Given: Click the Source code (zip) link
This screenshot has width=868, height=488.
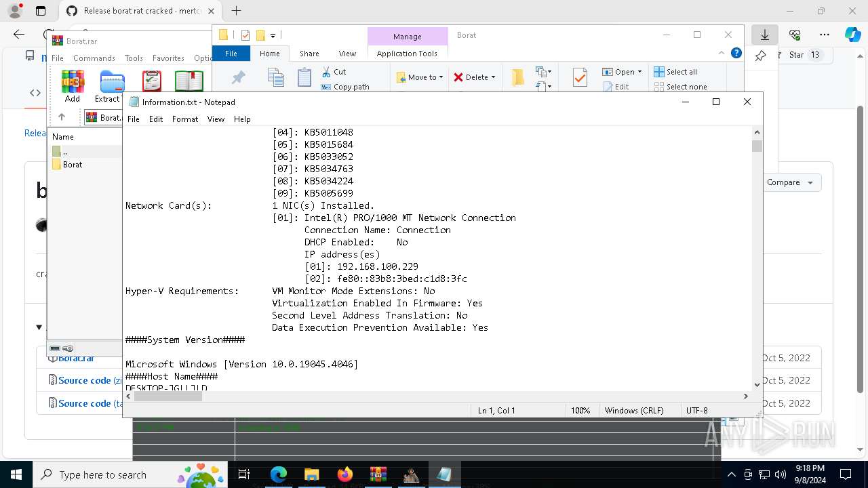Looking at the screenshot, I should tap(90, 380).
